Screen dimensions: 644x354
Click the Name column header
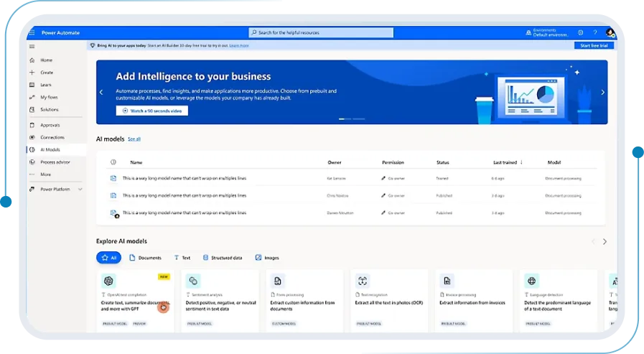coord(136,162)
